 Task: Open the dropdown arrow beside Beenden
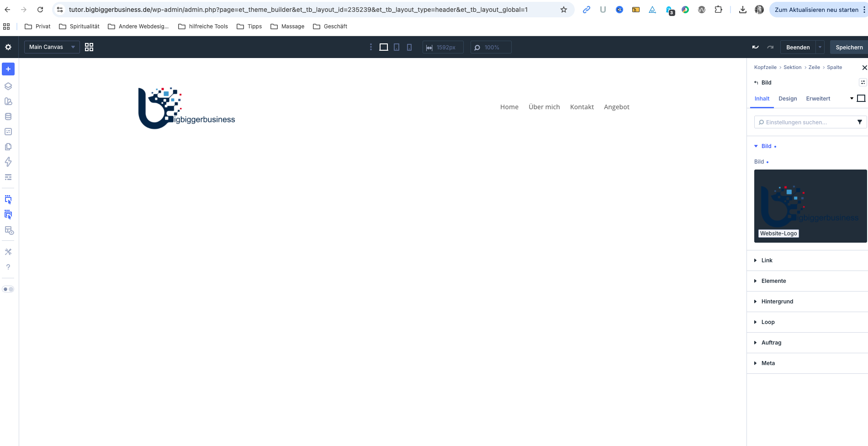(820, 47)
